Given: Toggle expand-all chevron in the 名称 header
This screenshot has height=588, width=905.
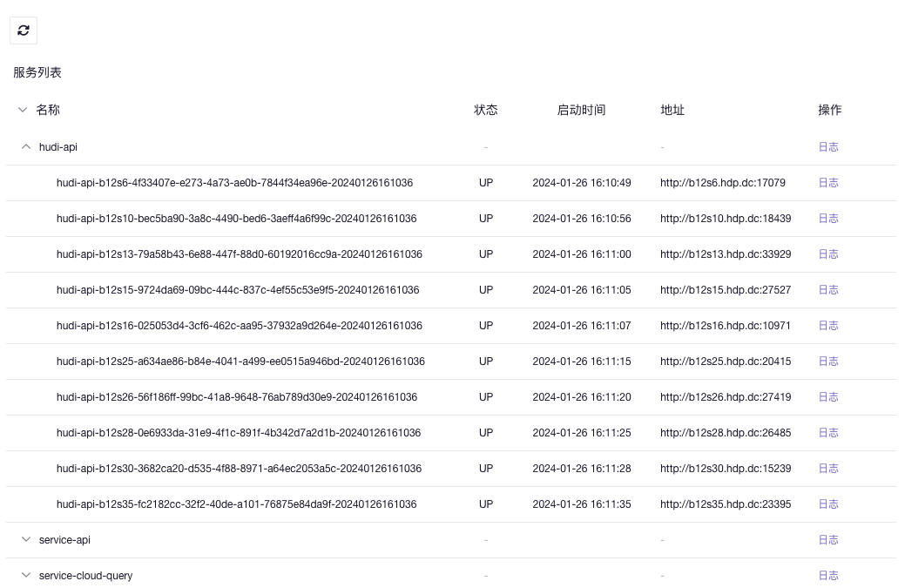Looking at the screenshot, I should [23, 110].
